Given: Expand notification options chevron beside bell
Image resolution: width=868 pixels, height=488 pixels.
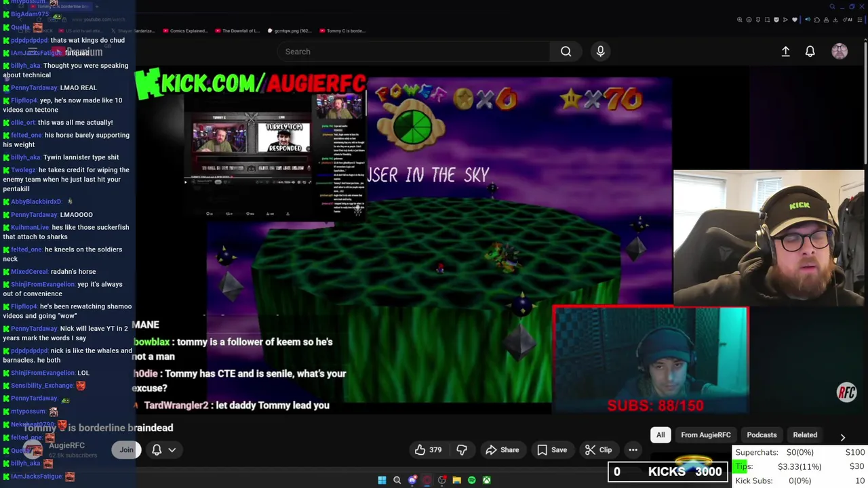Looking at the screenshot, I should point(172,450).
